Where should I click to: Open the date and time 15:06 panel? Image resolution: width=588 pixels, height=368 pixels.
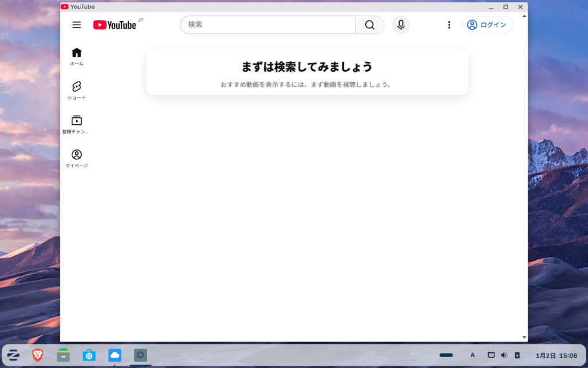[556, 355]
